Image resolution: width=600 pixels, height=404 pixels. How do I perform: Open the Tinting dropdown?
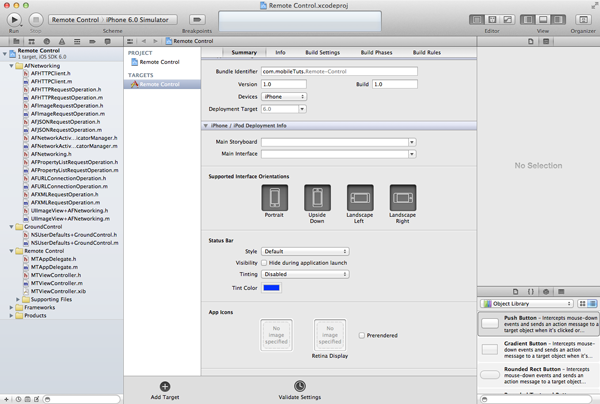point(305,274)
